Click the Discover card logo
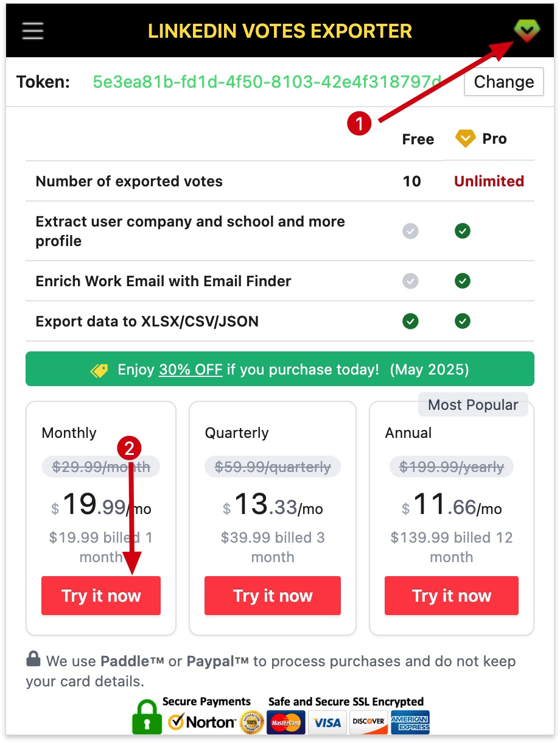Viewport: 560px width, 743px height. (x=368, y=722)
